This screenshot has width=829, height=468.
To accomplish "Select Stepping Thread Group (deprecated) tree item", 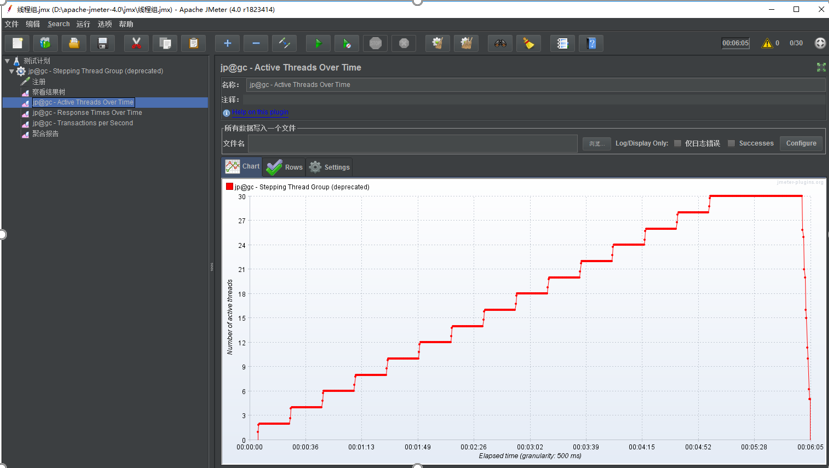I will tap(95, 71).
